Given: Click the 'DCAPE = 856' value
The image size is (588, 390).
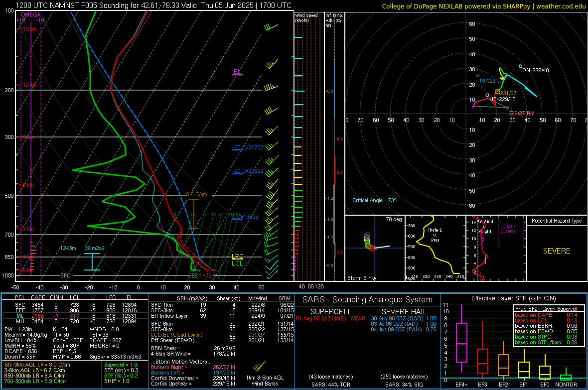Looking at the screenshot, I should coord(20,351).
